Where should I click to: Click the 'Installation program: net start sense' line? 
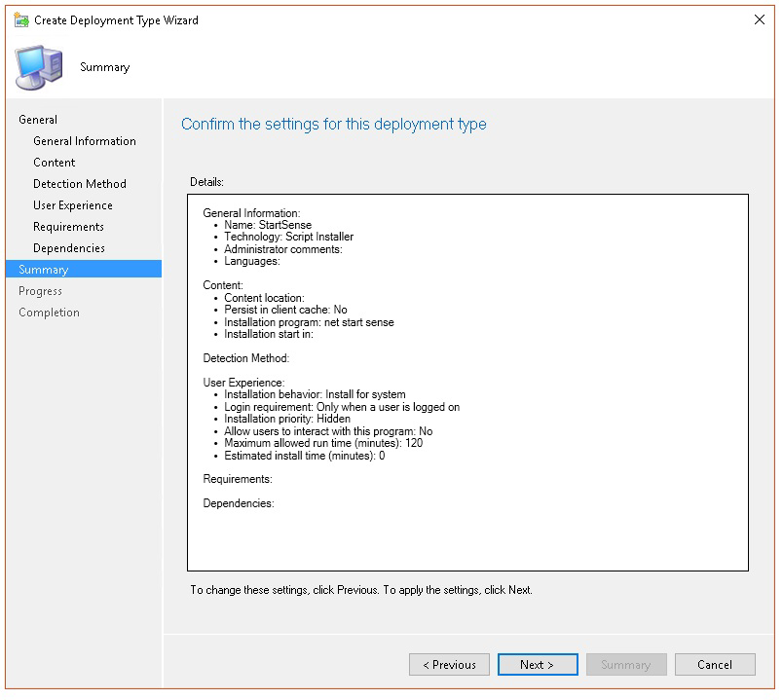309,322
